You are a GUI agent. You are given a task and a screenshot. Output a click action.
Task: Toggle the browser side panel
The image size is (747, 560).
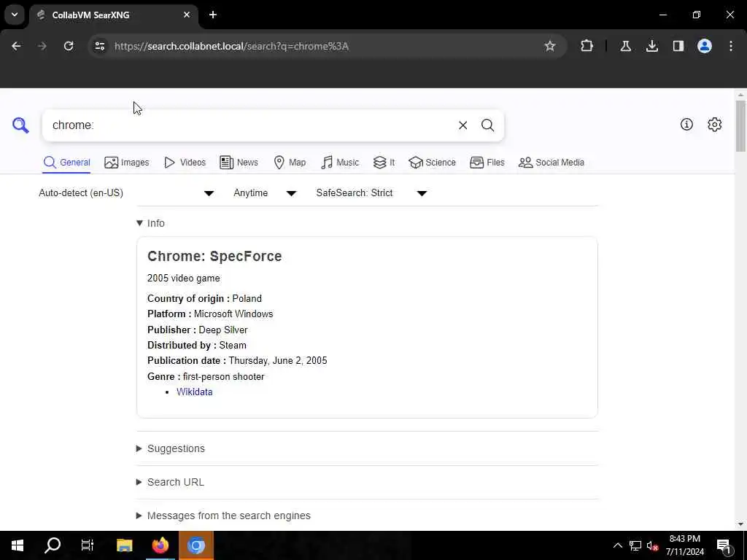(678, 46)
